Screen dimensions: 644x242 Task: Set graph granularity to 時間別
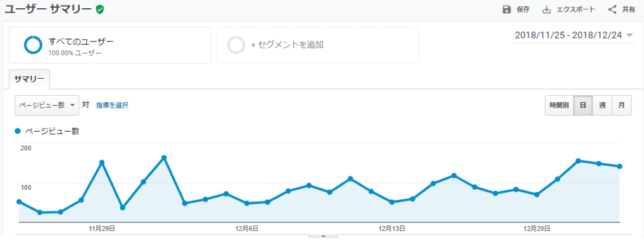(559, 105)
